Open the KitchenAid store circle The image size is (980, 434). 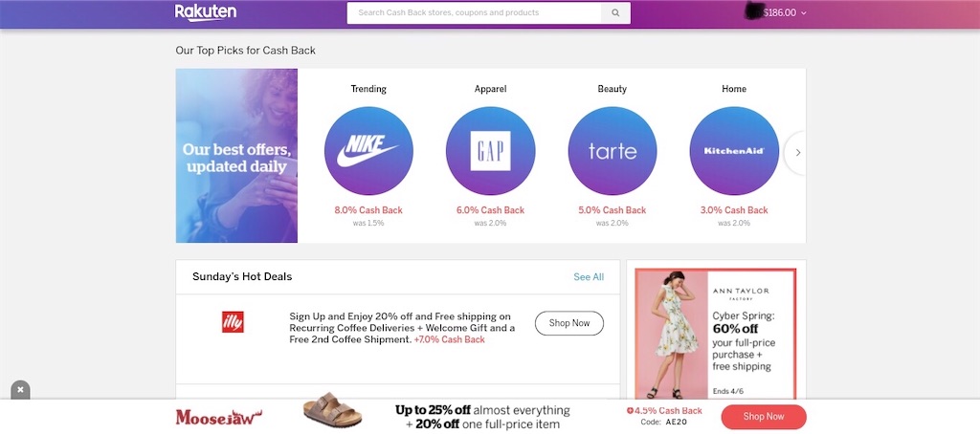734,151
